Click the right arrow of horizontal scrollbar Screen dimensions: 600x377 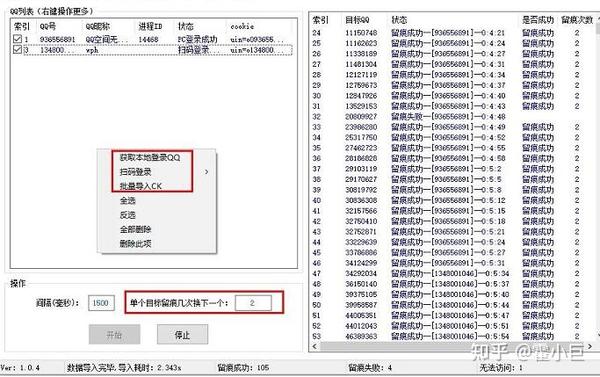click(590, 346)
